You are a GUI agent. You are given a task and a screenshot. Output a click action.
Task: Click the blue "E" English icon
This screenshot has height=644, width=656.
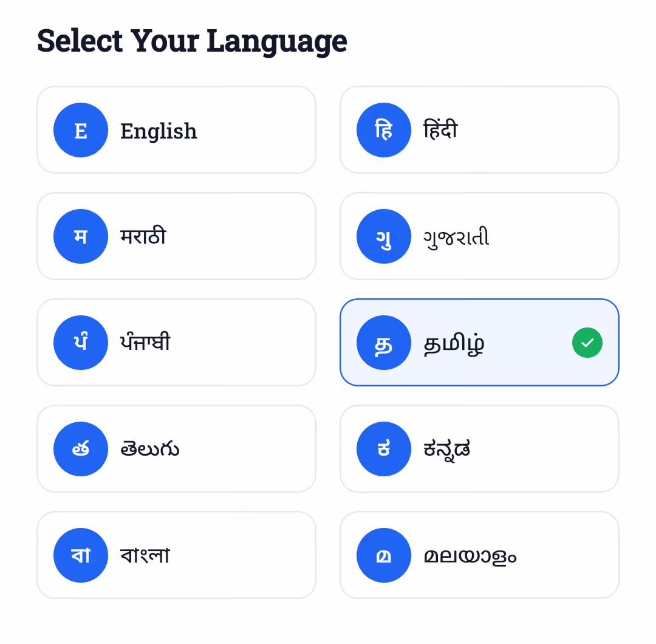(81, 129)
